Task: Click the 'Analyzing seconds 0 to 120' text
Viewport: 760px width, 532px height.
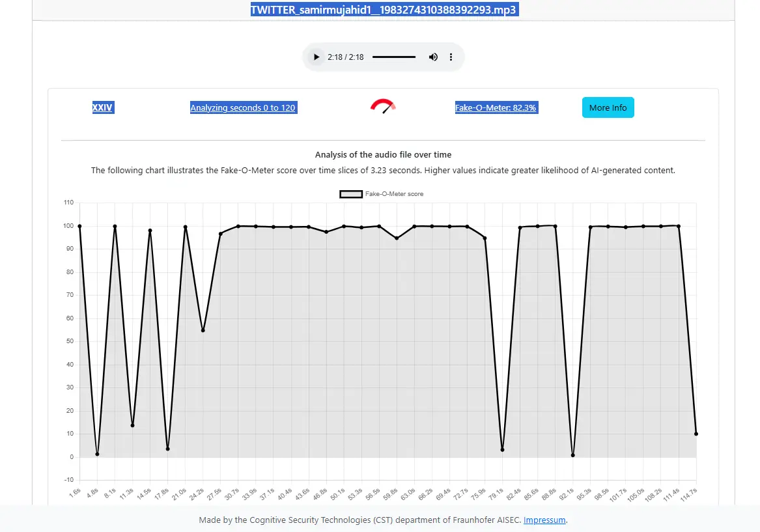Action: 243,107
